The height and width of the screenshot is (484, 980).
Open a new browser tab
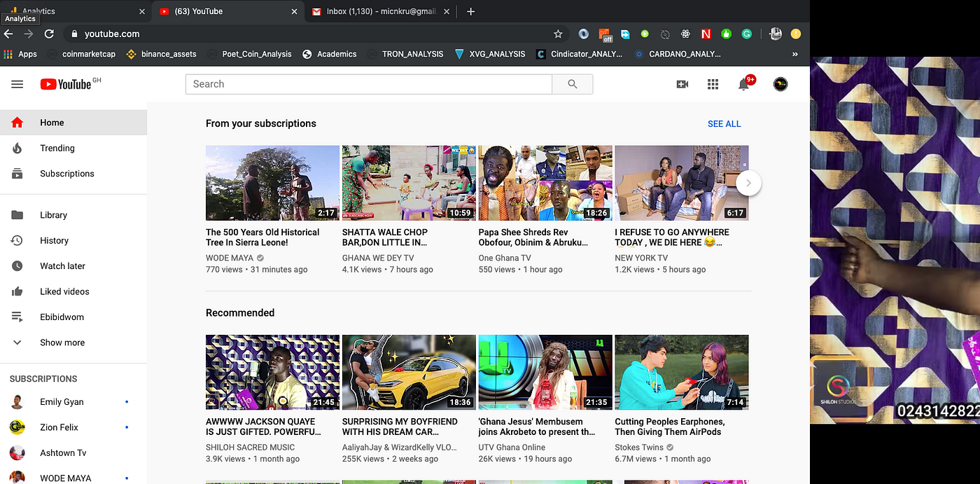click(x=470, y=11)
